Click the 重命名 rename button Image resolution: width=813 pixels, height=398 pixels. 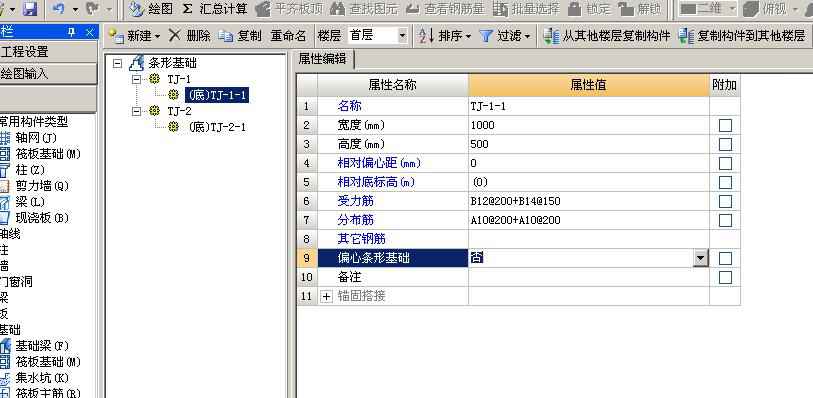[288, 36]
